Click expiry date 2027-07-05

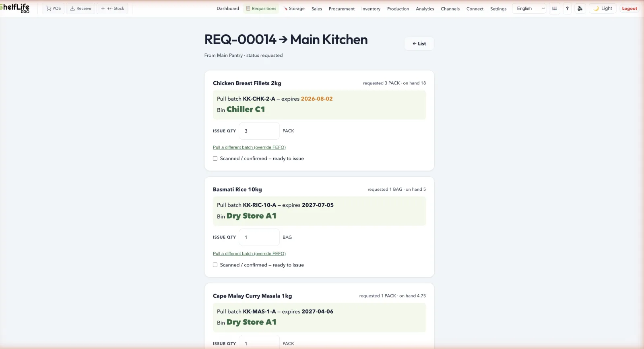(x=318, y=205)
